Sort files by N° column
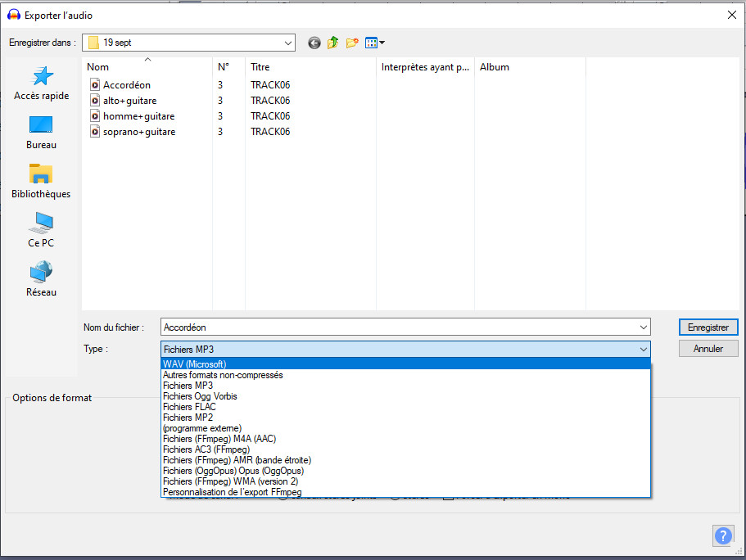 228,67
